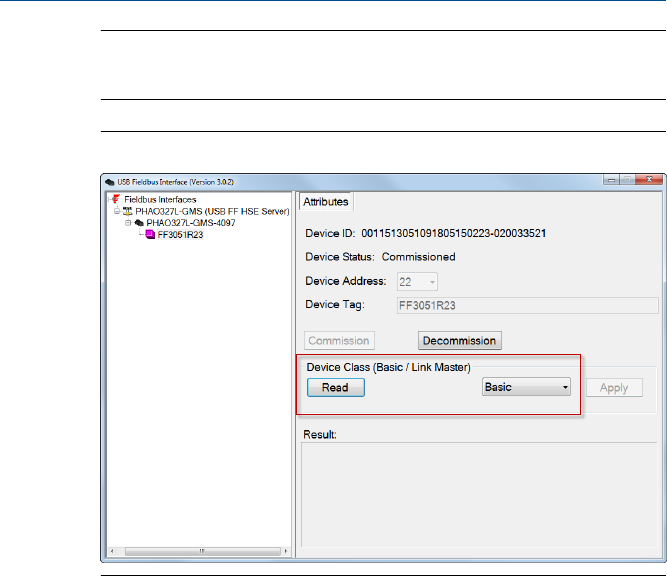Click the Decommission button

[x=459, y=341]
